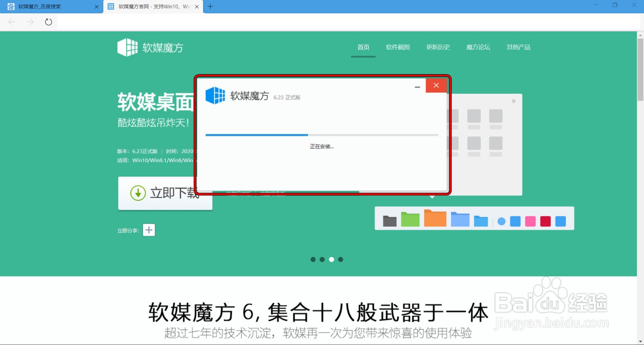The image size is (644, 345).
Task: Minimize the browser window
Action: 596,5
